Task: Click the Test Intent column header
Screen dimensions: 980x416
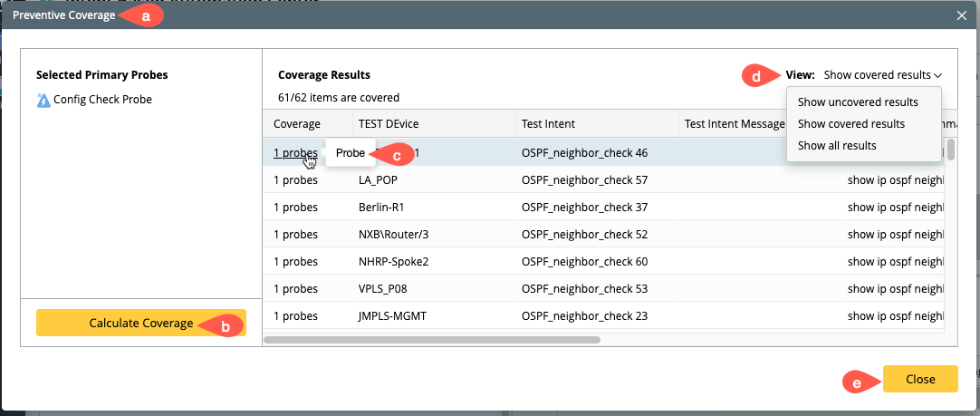Action: pos(548,124)
